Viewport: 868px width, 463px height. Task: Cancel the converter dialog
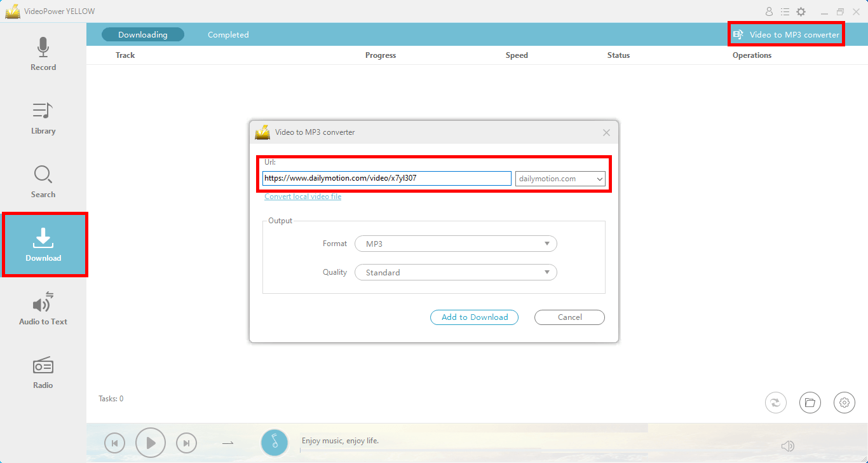pyautogui.click(x=569, y=317)
